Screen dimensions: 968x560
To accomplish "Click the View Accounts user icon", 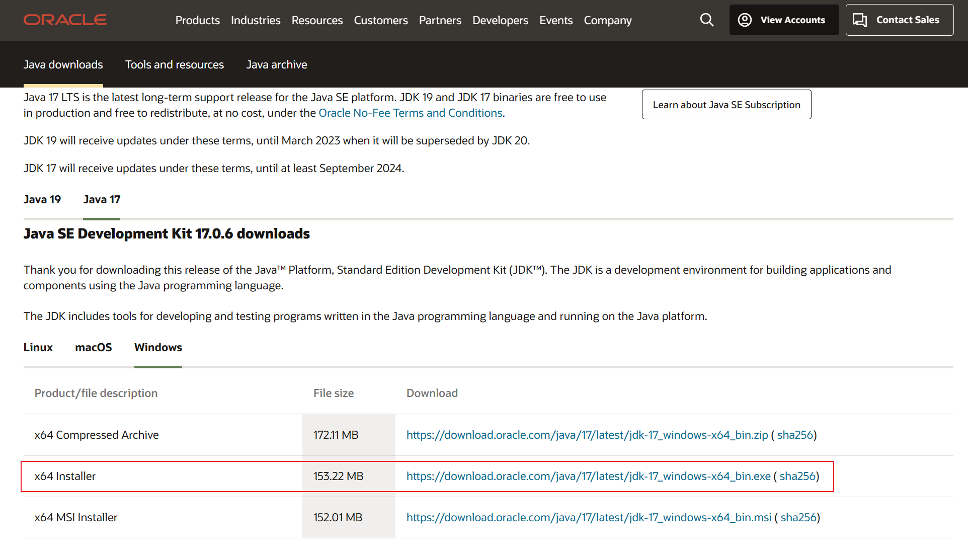I will pyautogui.click(x=745, y=20).
